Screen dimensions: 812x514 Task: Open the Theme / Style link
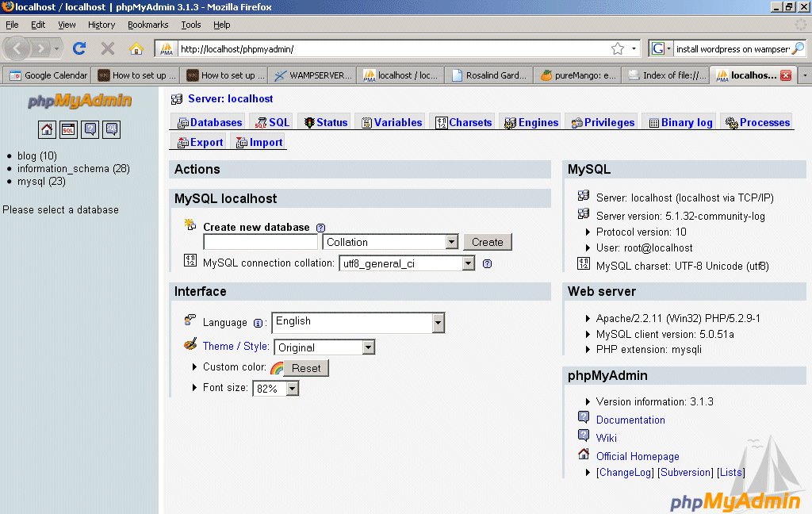236,346
